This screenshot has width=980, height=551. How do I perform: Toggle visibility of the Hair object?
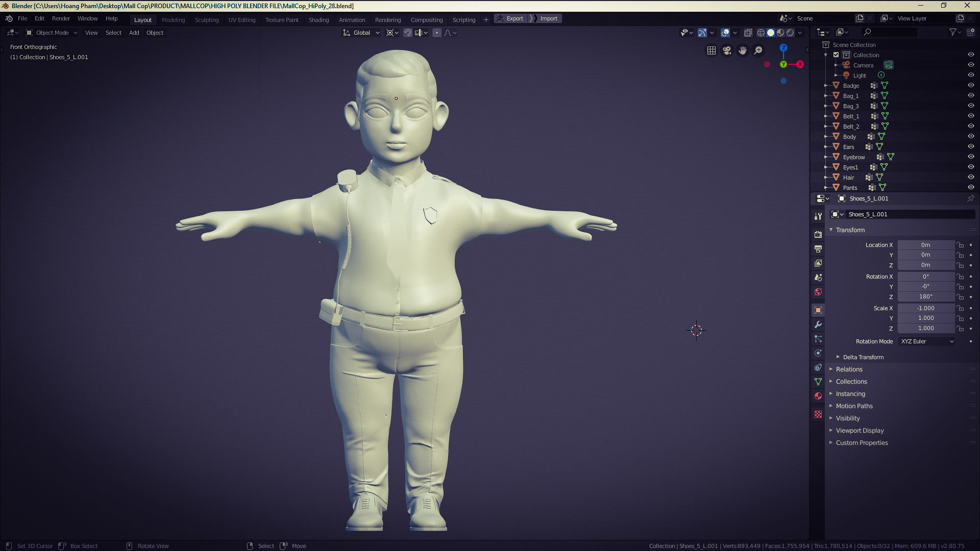[971, 177]
